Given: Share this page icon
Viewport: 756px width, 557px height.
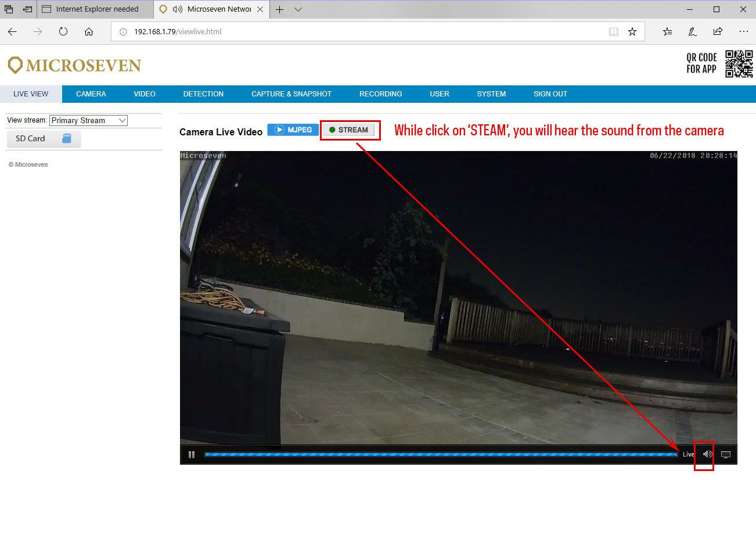Looking at the screenshot, I should (718, 31).
